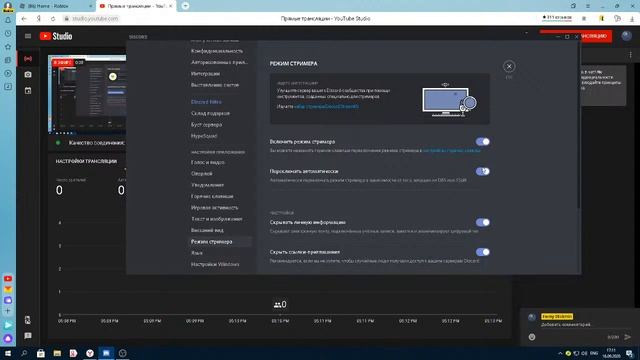This screenshot has width=640, height=360.
Task: Click the live stream preview thumbnail
Action: coord(87,94)
